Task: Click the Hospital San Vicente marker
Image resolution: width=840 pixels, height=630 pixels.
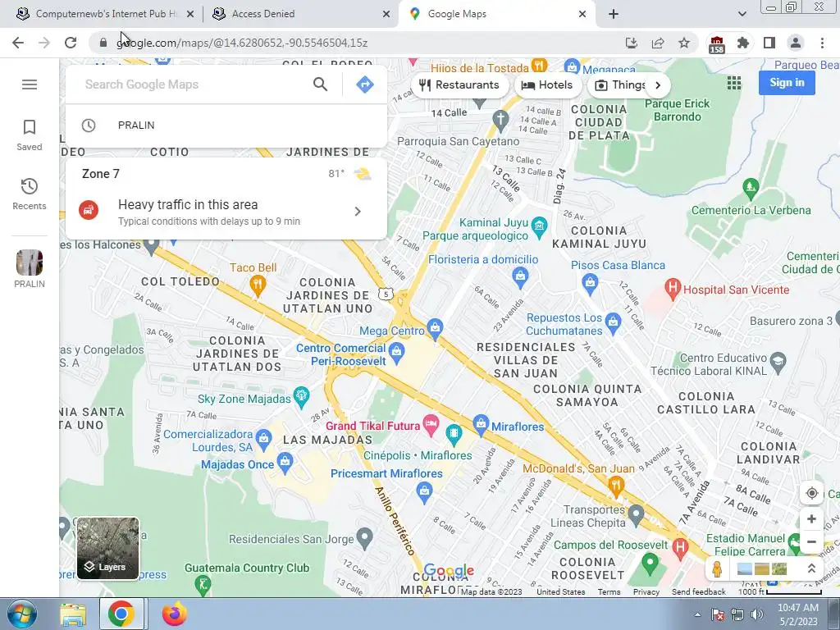Action: pos(673,288)
